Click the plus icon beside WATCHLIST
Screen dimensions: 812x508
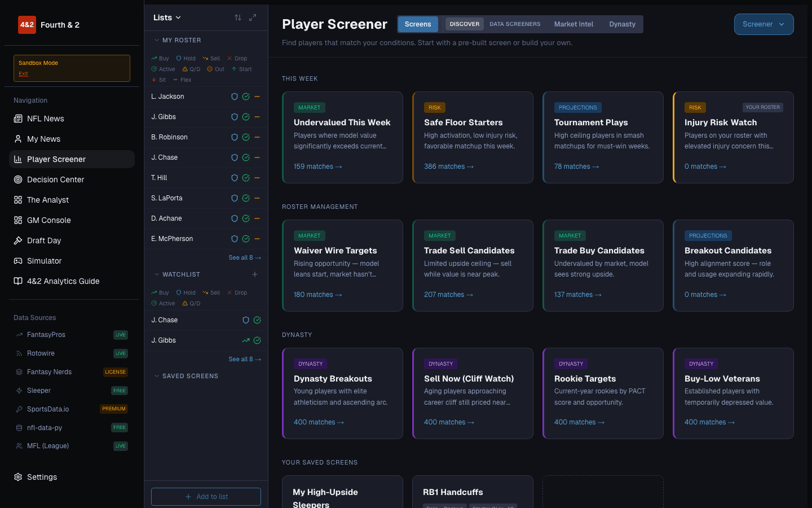[255, 274]
